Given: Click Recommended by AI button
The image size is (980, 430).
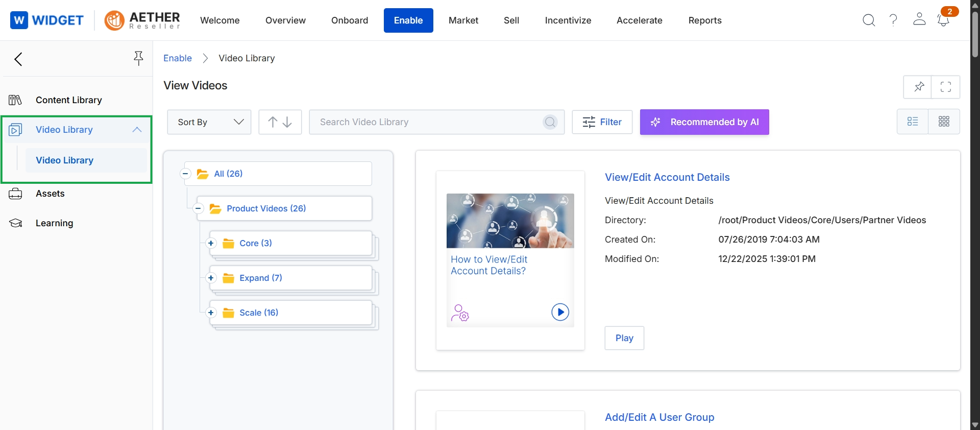Looking at the screenshot, I should (x=704, y=122).
